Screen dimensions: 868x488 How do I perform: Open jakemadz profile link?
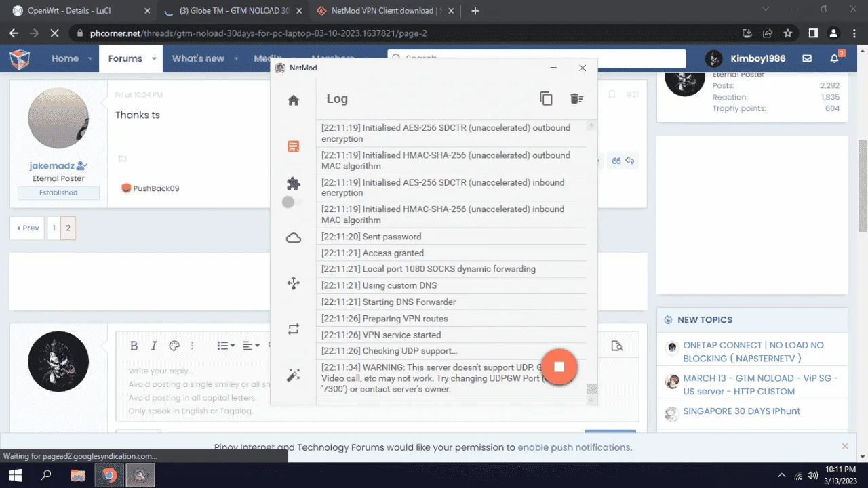[52, 165]
